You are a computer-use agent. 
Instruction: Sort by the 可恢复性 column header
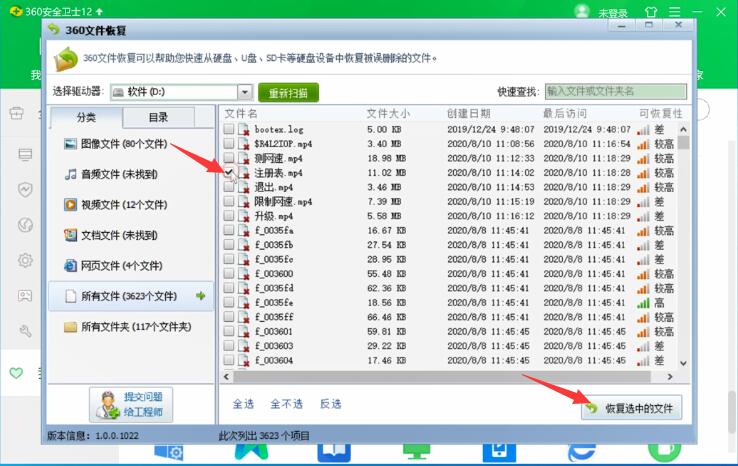tap(661, 113)
